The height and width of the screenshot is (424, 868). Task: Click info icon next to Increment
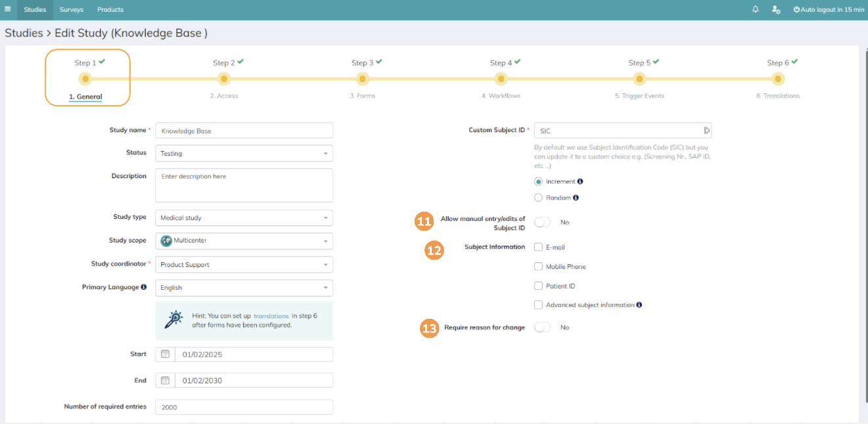click(x=580, y=181)
